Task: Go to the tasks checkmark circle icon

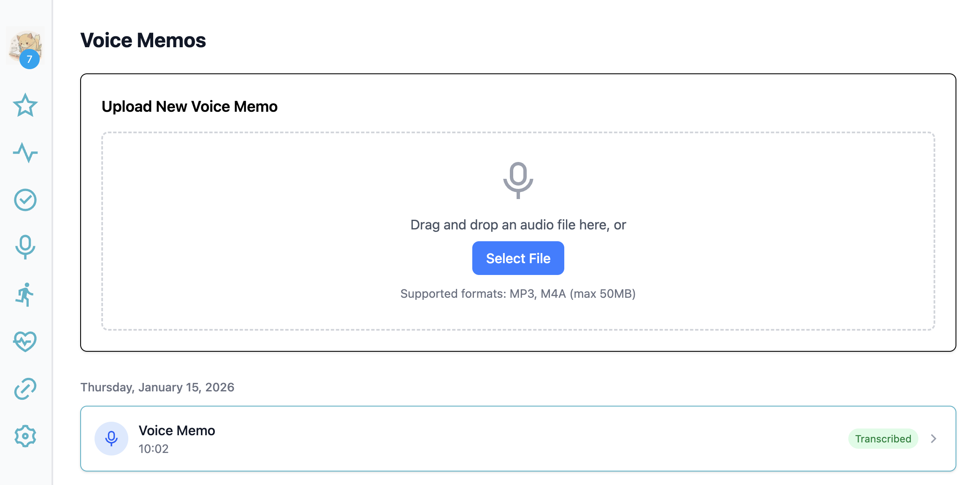Action: 25,200
